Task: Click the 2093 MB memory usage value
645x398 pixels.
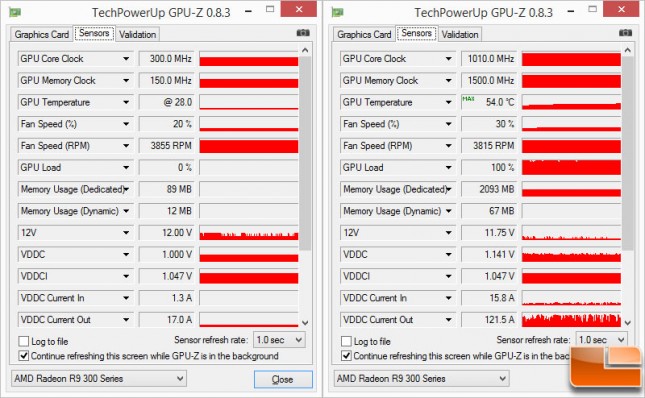Action: tap(490, 189)
